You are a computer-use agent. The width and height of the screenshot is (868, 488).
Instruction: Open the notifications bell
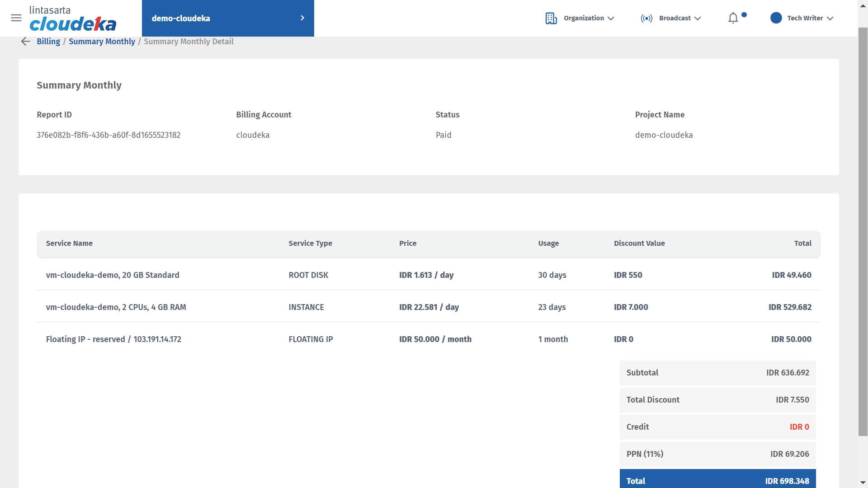(x=733, y=18)
